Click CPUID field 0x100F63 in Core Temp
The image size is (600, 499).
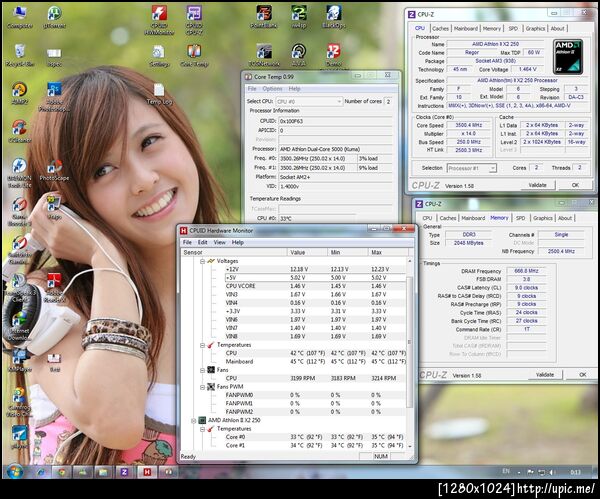tap(335, 121)
